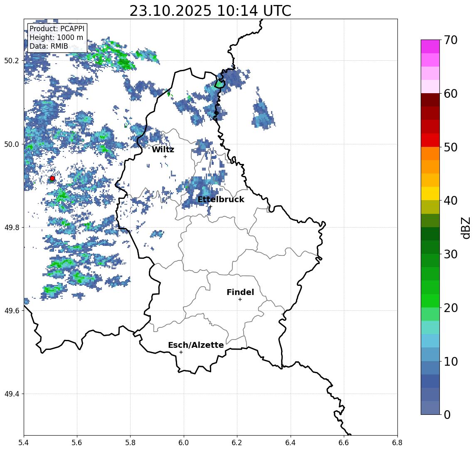This screenshot has width=476, height=451.
Task: Click the colorbar tick label 30
Action: coord(451,254)
